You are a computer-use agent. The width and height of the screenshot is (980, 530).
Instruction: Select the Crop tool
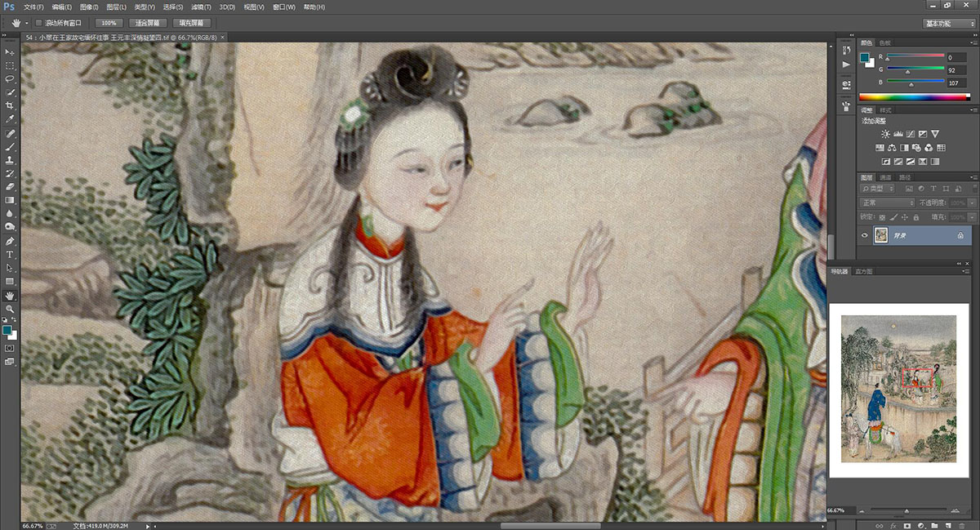tap(10, 106)
